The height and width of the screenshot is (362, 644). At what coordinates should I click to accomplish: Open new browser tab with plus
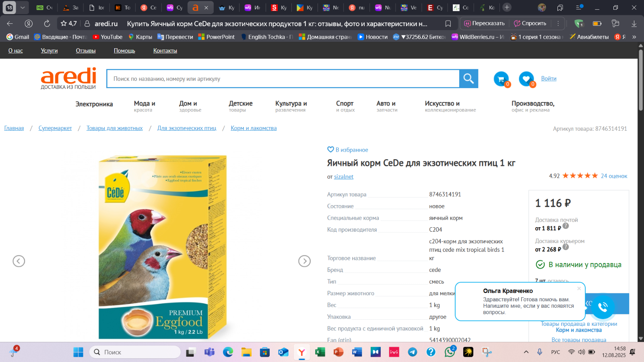(507, 7)
